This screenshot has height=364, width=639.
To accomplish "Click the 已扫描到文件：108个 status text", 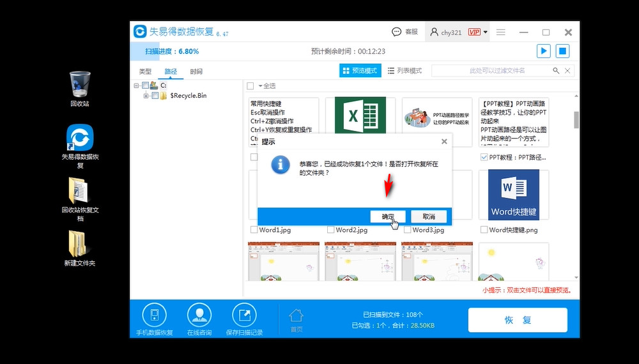I will point(393,315).
